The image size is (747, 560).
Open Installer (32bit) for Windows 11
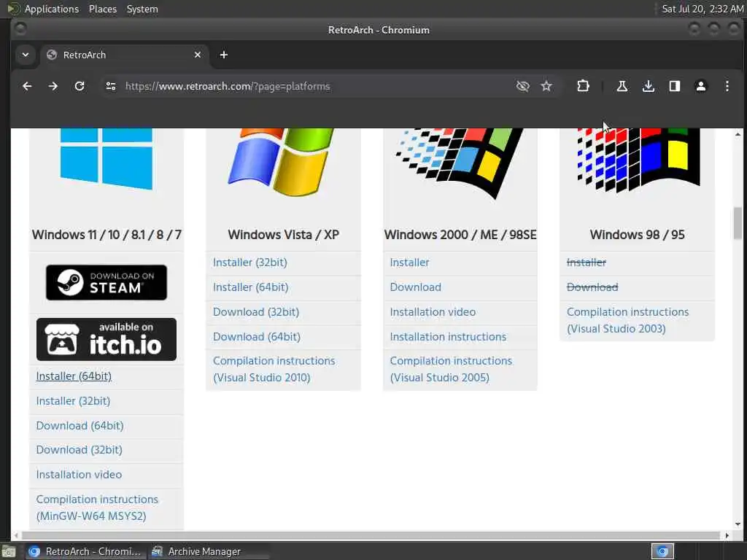coord(73,401)
